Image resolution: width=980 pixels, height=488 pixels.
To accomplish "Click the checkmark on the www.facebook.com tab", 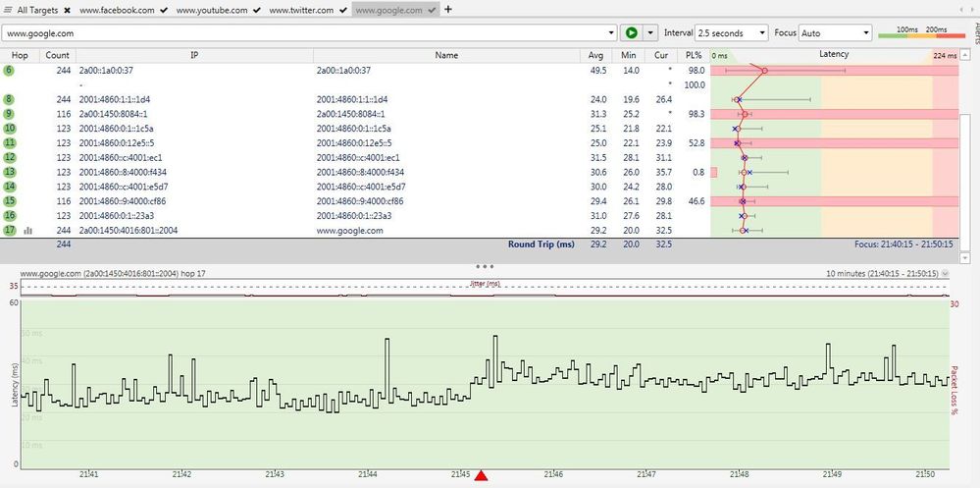I will click(x=163, y=10).
